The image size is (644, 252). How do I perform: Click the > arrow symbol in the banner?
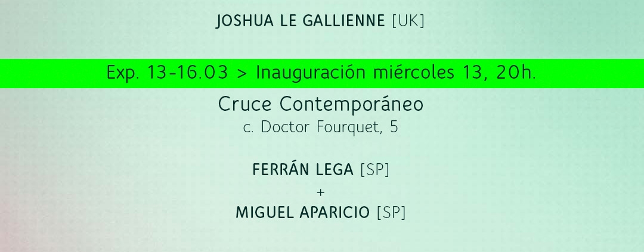coord(242,74)
